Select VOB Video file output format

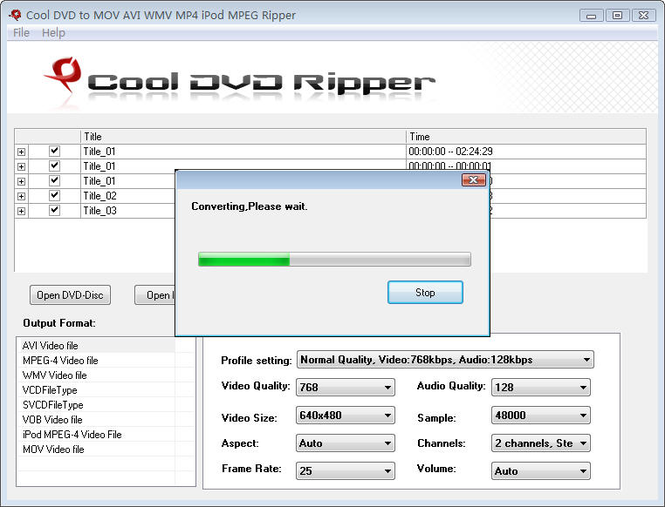coord(97,420)
